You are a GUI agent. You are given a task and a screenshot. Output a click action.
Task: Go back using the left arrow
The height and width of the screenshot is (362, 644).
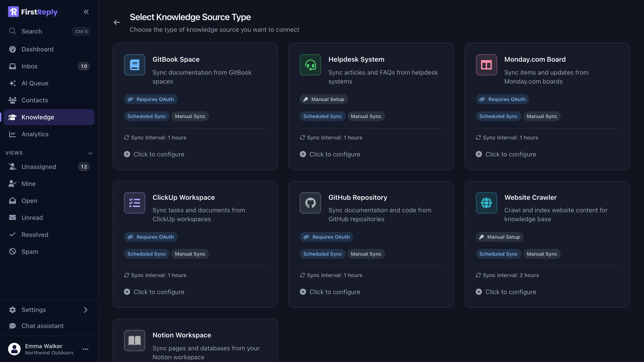(117, 23)
